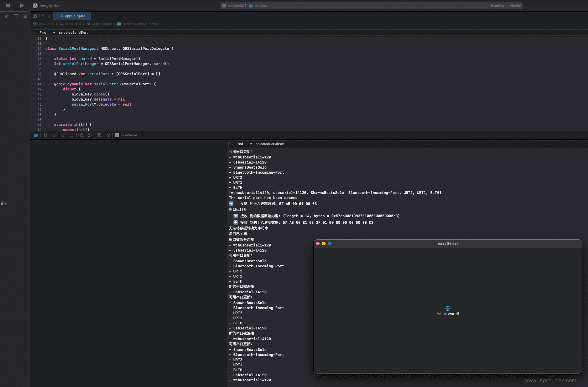588x387 pixels.
Task: Click the '发送 的十六进制数据' console line
Action: pos(273,204)
